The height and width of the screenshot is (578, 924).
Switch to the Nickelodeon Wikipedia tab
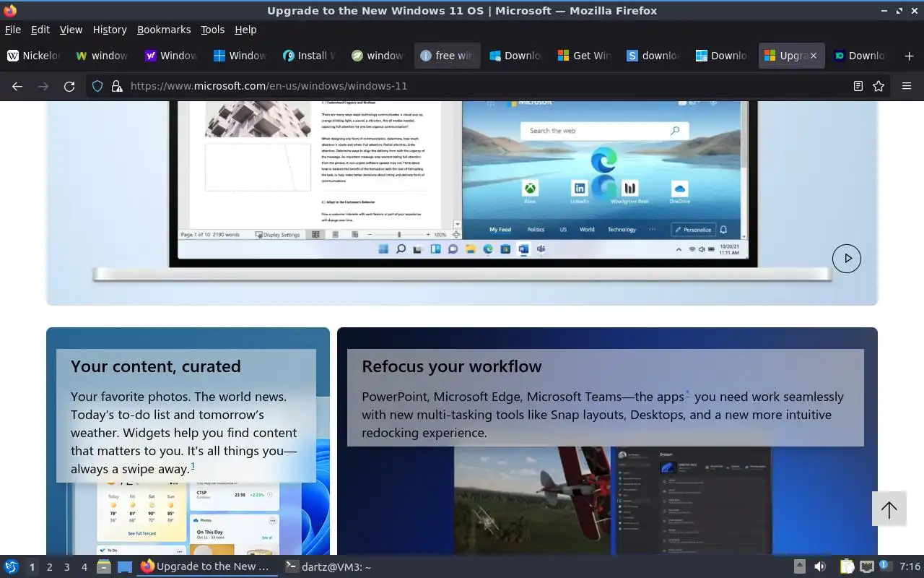(x=34, y=56)
